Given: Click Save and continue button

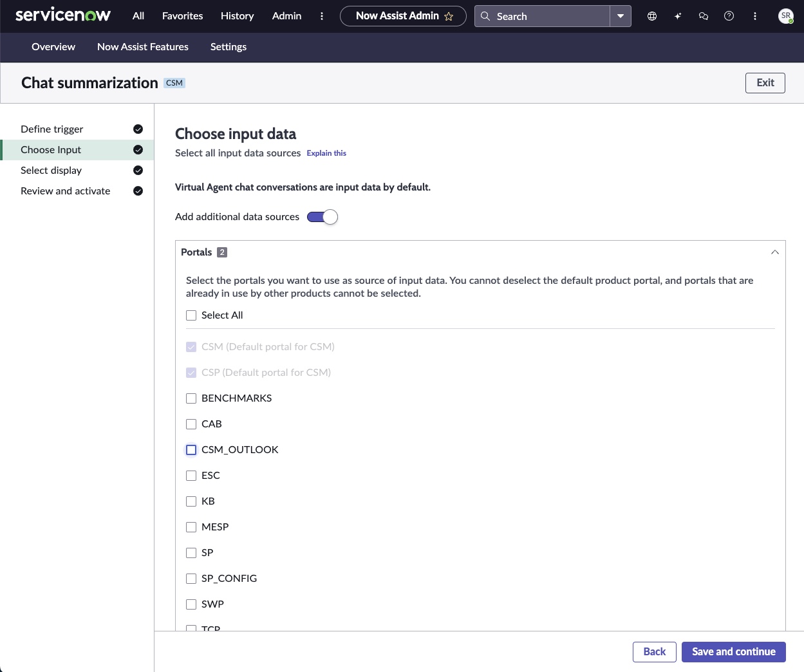Looking at the screenshot, I should coord(734,652).
